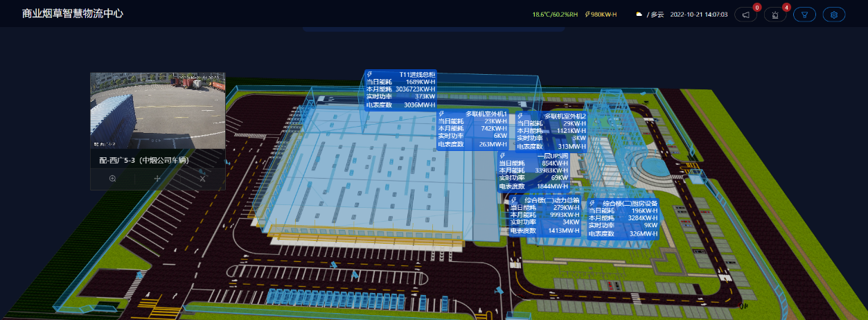This screenshot has height=320, width=868.
Task: Open the alarm siren alerts
Action: click(x=775, y=15)
